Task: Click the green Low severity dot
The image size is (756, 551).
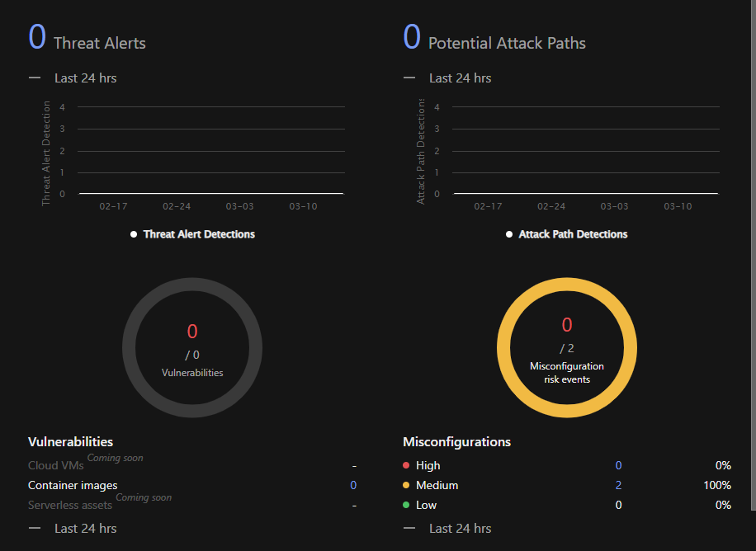Action: coord(406,506)
